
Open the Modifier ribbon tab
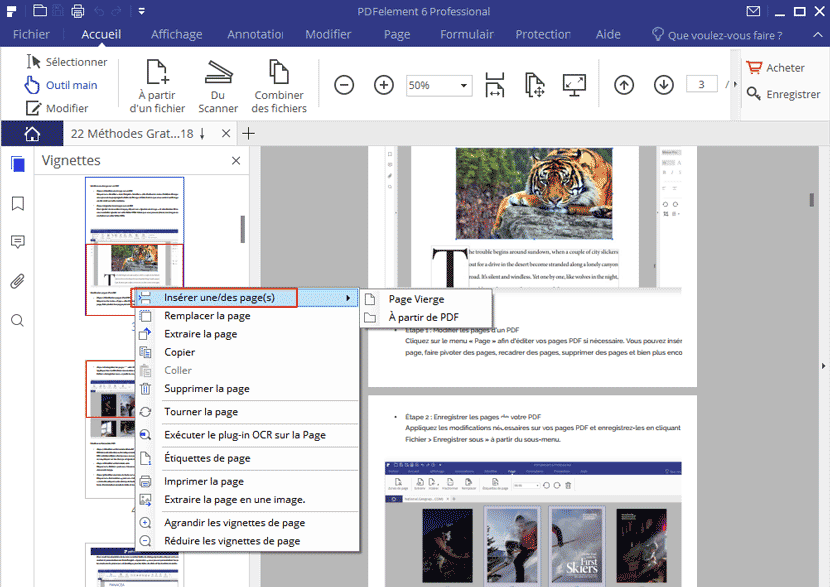pyautogui.click(x=328, y=34)
